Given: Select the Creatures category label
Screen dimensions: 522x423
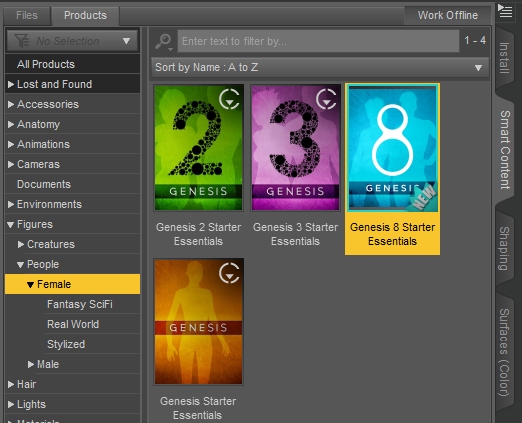Looking at the screenshot, I should point(51,244).
